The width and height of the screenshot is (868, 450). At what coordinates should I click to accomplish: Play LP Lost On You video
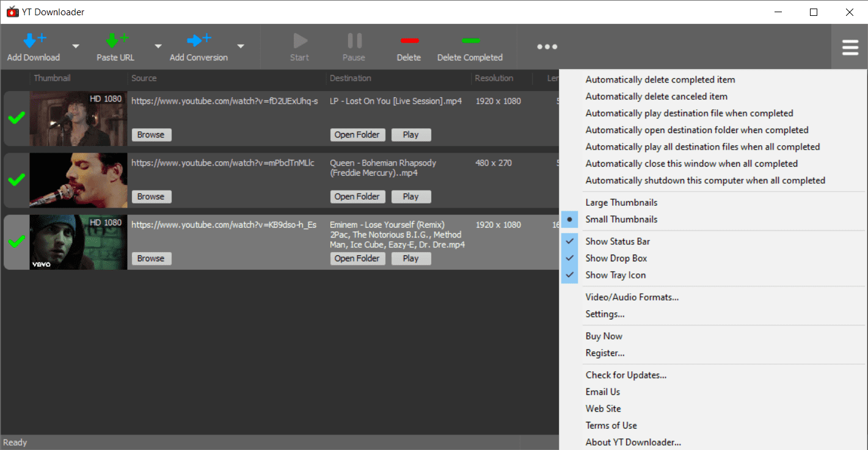411,135
